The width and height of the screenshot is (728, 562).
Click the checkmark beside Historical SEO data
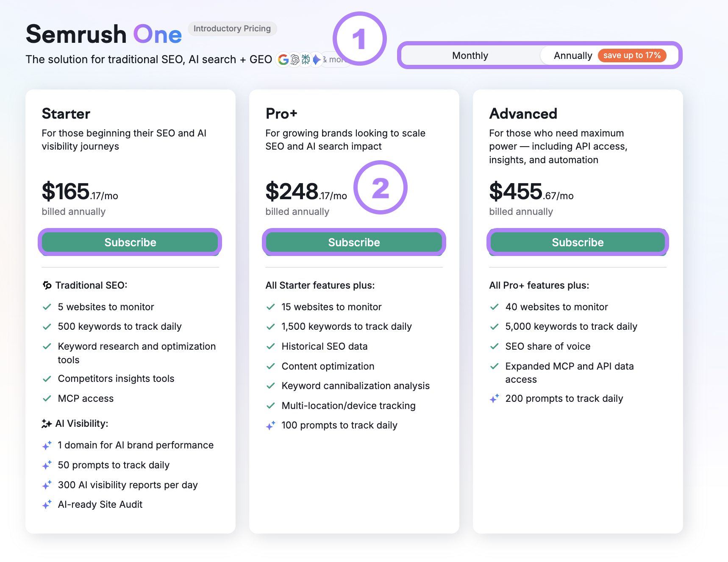pyautogui.click(x=271, y=346)
